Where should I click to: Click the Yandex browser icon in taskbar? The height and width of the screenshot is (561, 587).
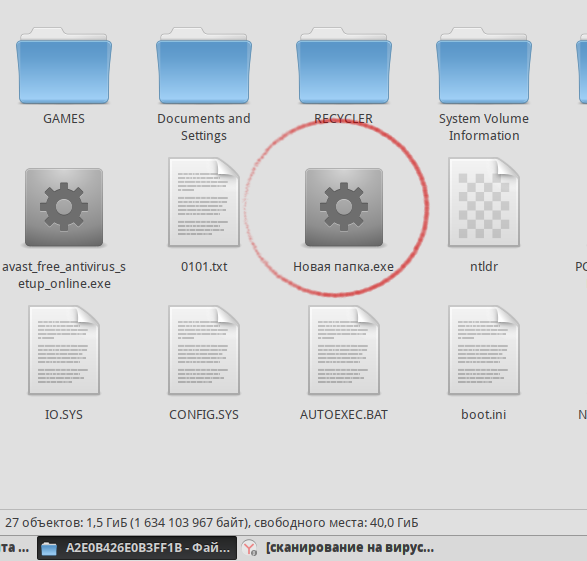(249, 548)
